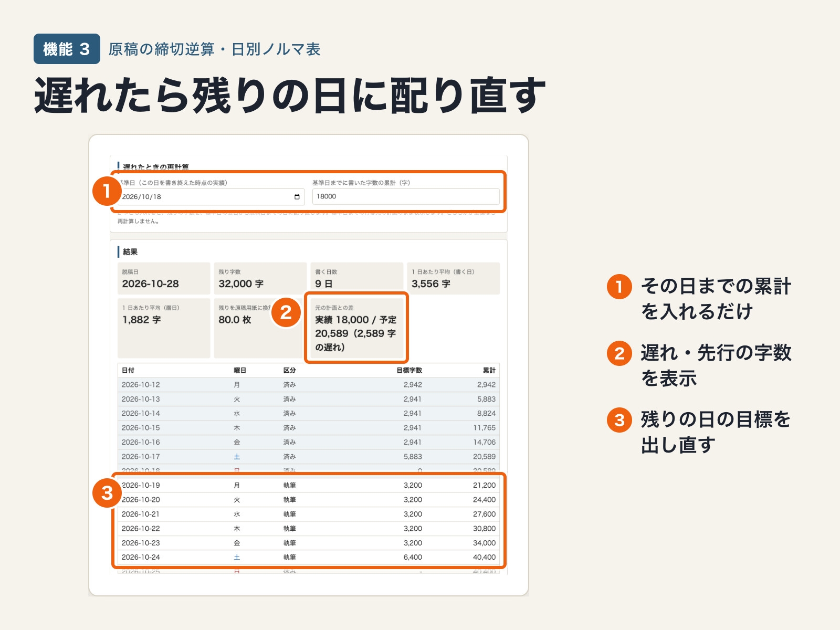The height and width of the screenshot is (630, 840).
Task: Select the date cell 2026-10-13
Action: pos(141,399)
